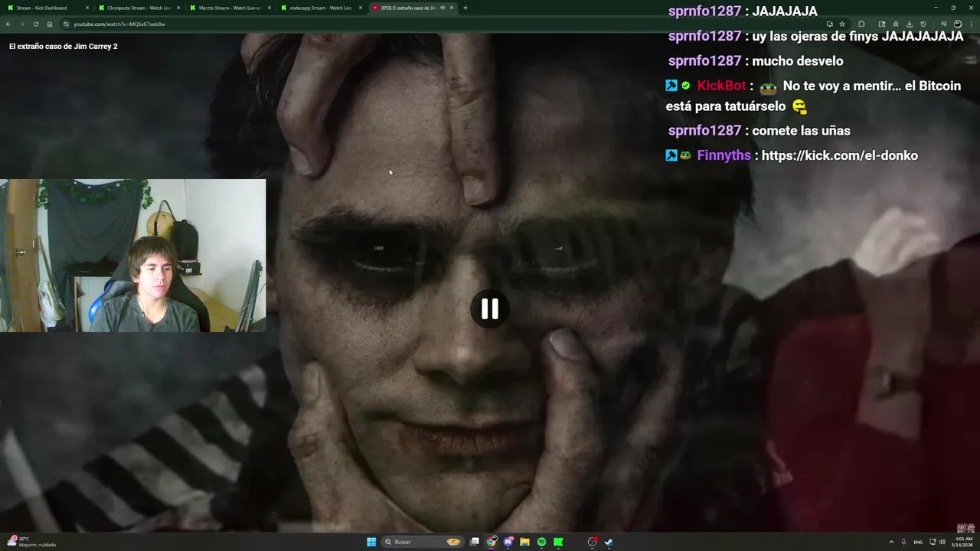Focus the youtube.com address bar
The height and width of the screenshot is (551, 980).
tap(444, 24)
